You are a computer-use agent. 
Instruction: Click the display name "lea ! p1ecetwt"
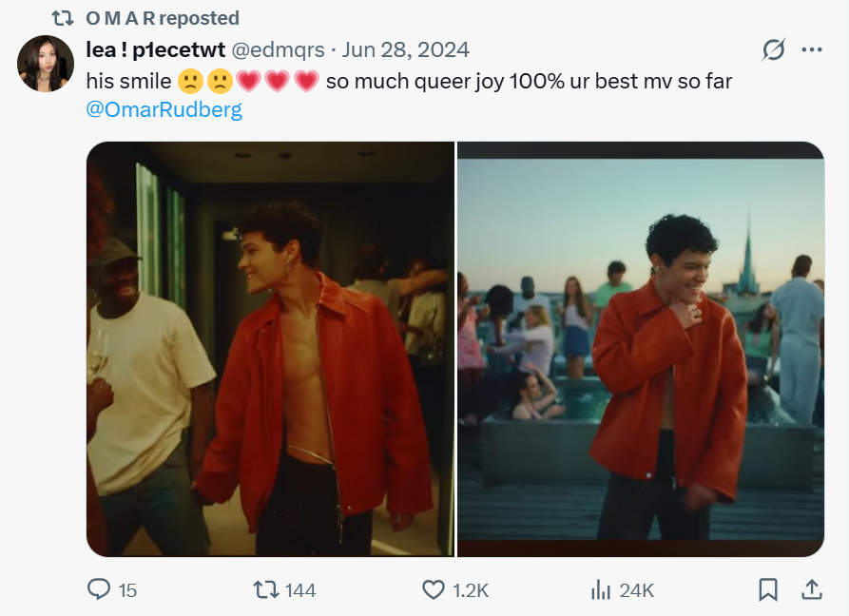click(x=156, y=50)
